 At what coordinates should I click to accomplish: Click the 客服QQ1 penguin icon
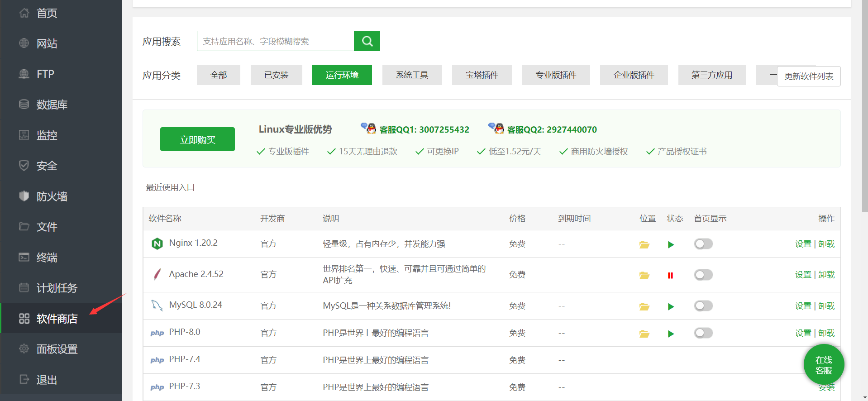point(368,128)
